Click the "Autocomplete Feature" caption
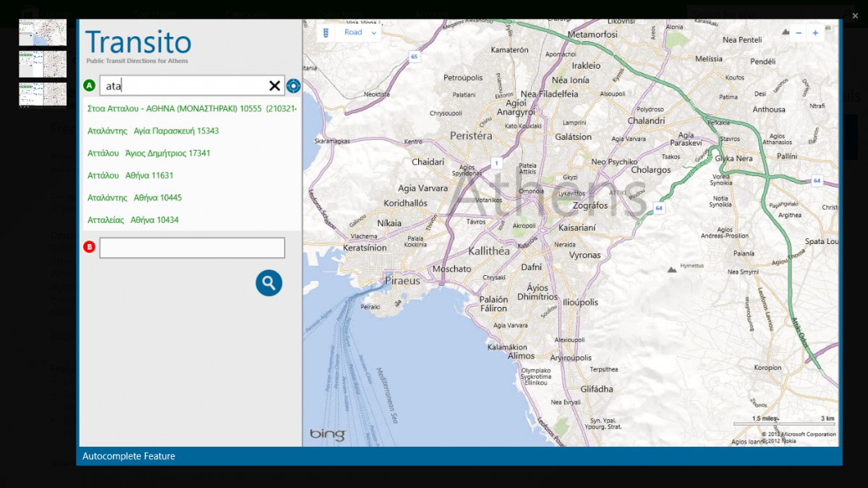Screen dimensions: 868x488 pyautogui.click(x=129, y=456)
